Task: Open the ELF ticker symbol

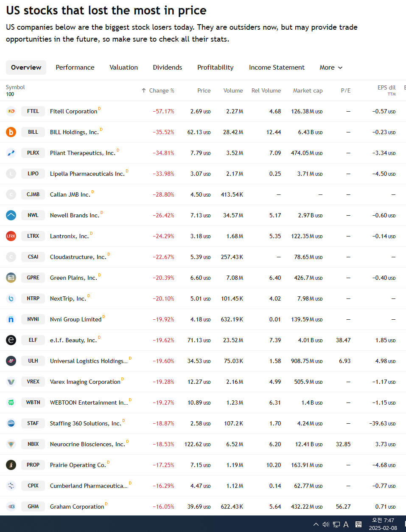Action: tap(33, 340)
